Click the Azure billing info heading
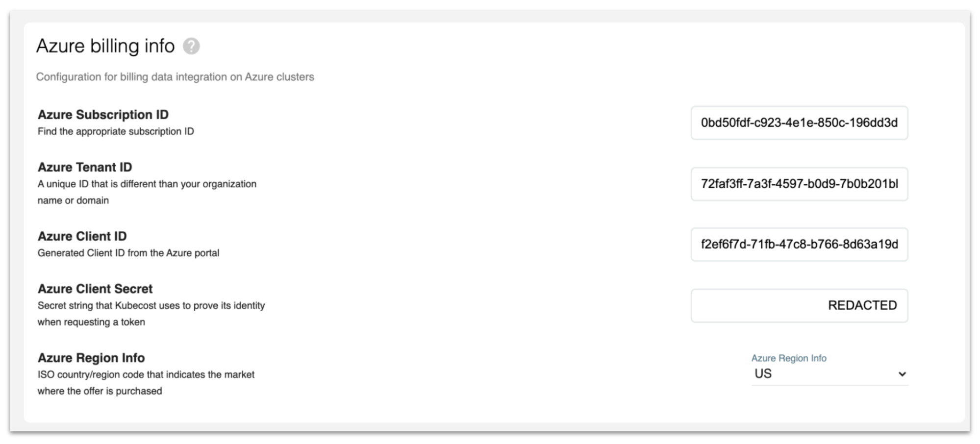Screen dimensions: 980x444 pyautogui.click(x=105, y=46)
